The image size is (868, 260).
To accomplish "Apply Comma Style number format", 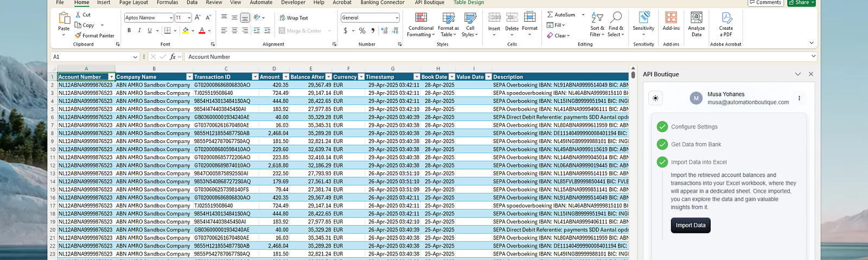I will pyautogui.click(x=373, y=31).
